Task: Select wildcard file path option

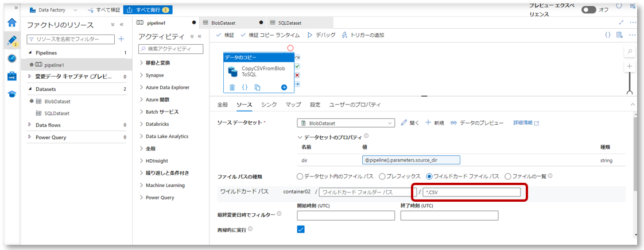Action: [429, 176]
